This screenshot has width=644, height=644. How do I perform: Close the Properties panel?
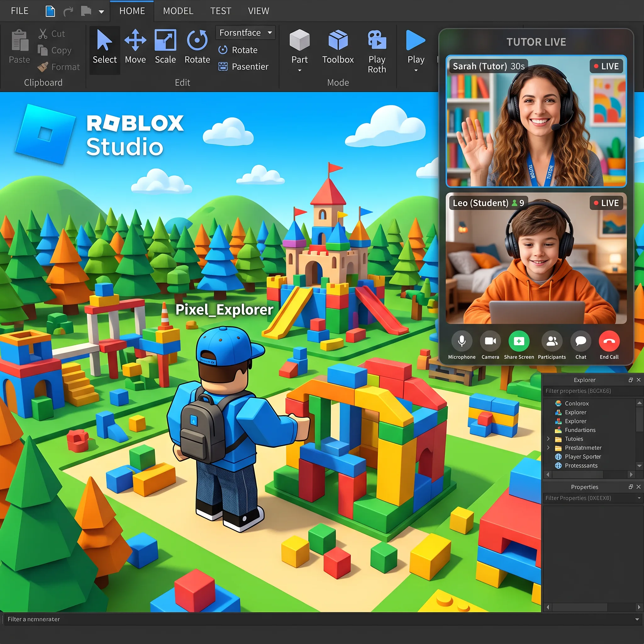point(639,487)
